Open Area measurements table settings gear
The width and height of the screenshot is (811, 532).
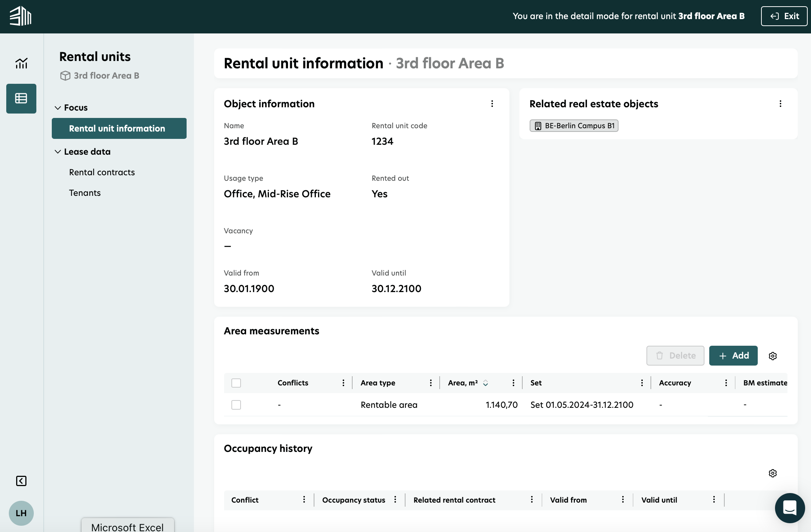coord(772,356)
